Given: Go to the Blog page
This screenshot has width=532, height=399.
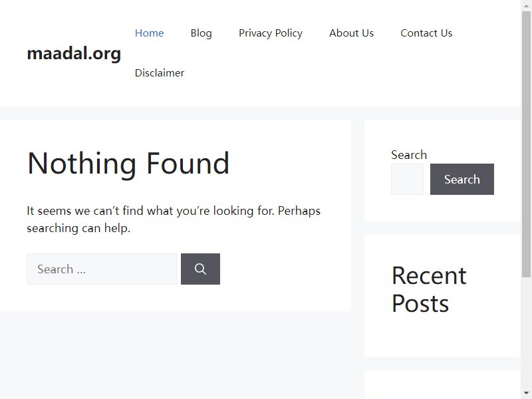Looking at the screenshot, I should click(201, 33).
